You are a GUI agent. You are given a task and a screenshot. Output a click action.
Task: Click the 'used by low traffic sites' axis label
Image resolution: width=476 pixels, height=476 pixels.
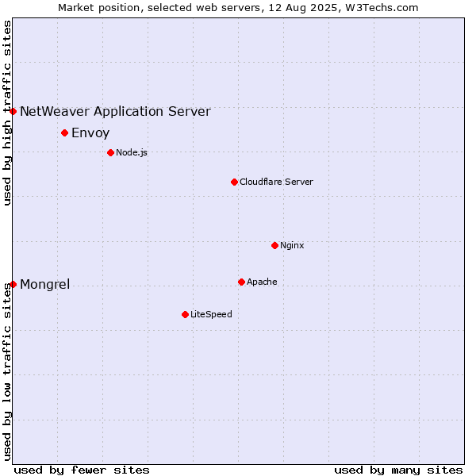6,372
